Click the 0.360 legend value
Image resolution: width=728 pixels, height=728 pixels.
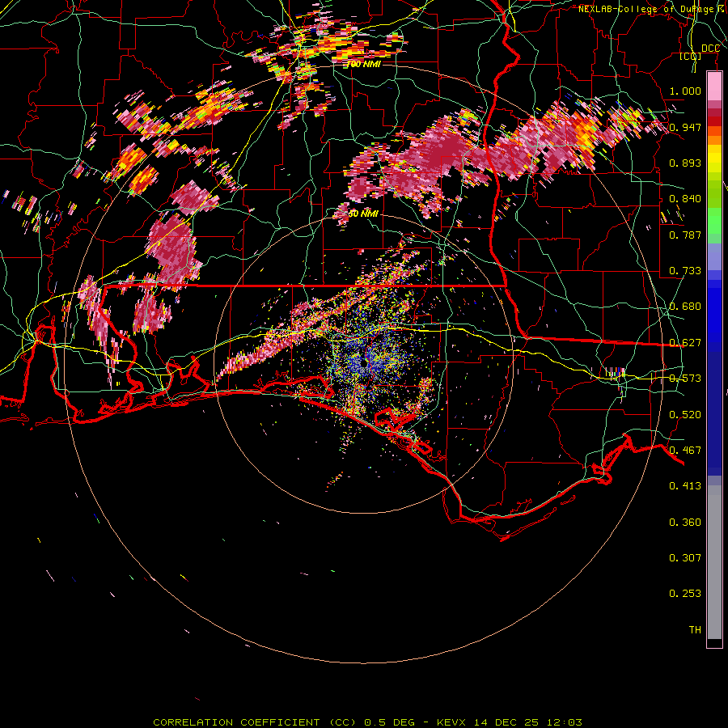685,523
